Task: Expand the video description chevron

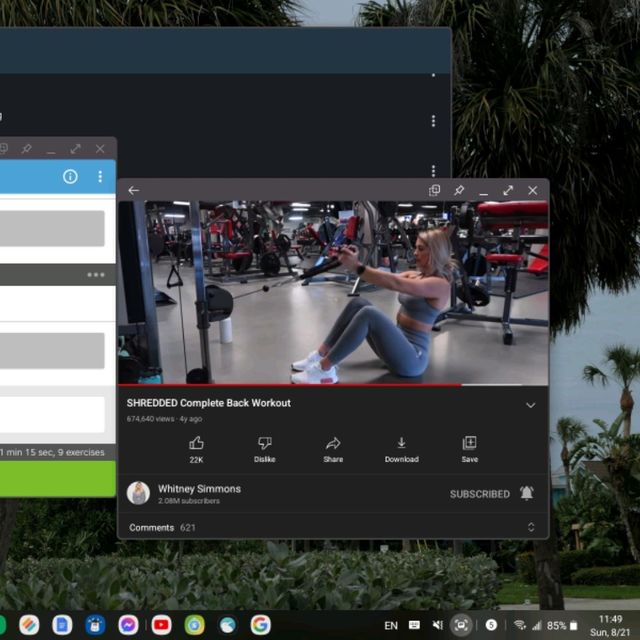Action: tap(531, 405)
